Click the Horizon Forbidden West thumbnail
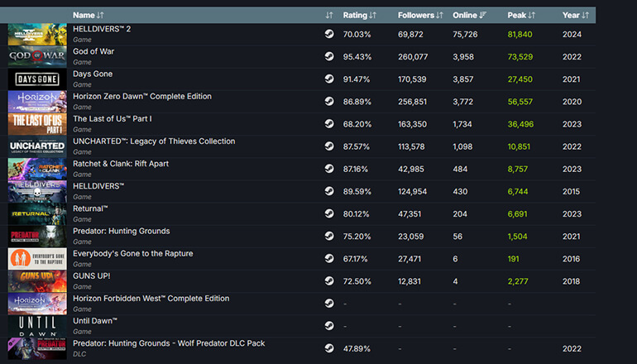This screenshot has height=364, width=637. coord(37,304)
